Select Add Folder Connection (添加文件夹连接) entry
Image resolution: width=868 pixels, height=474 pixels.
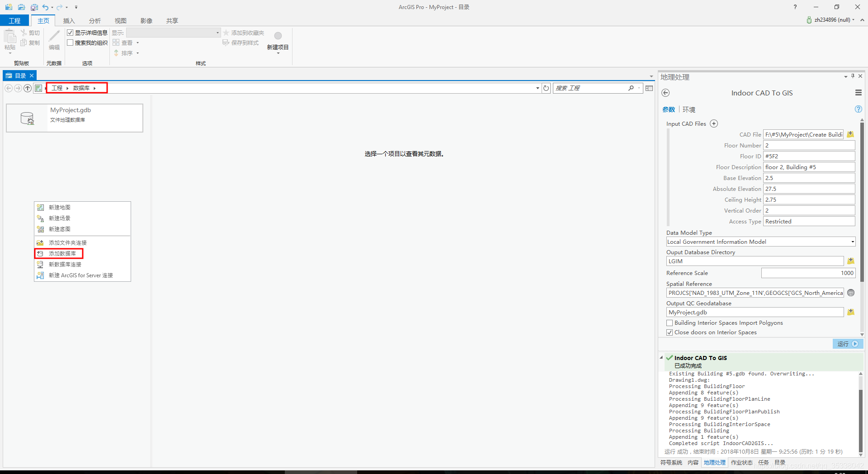point(82,243)
